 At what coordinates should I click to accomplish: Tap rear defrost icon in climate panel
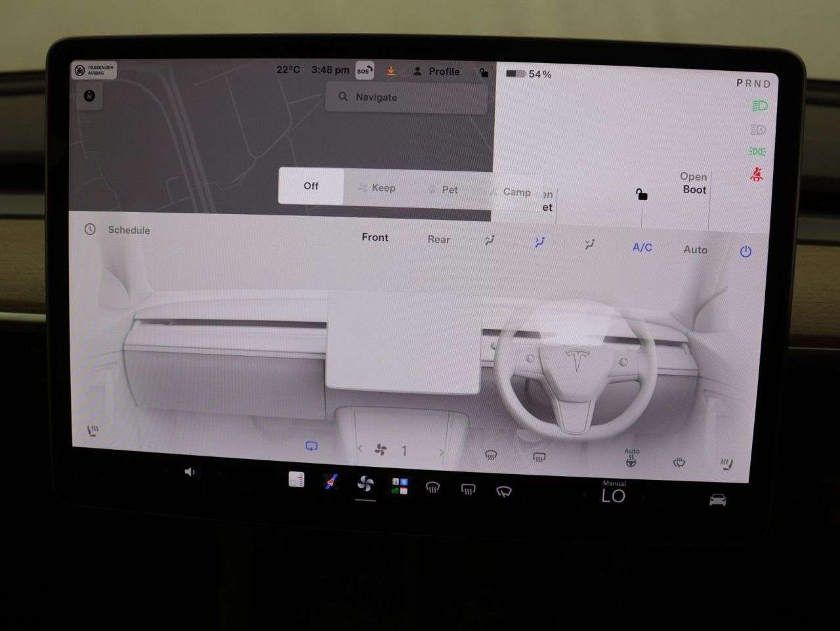(x=539, y=457)
